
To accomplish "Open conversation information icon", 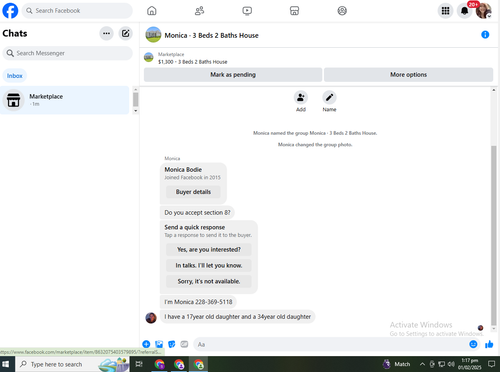I will pos(485,35).
